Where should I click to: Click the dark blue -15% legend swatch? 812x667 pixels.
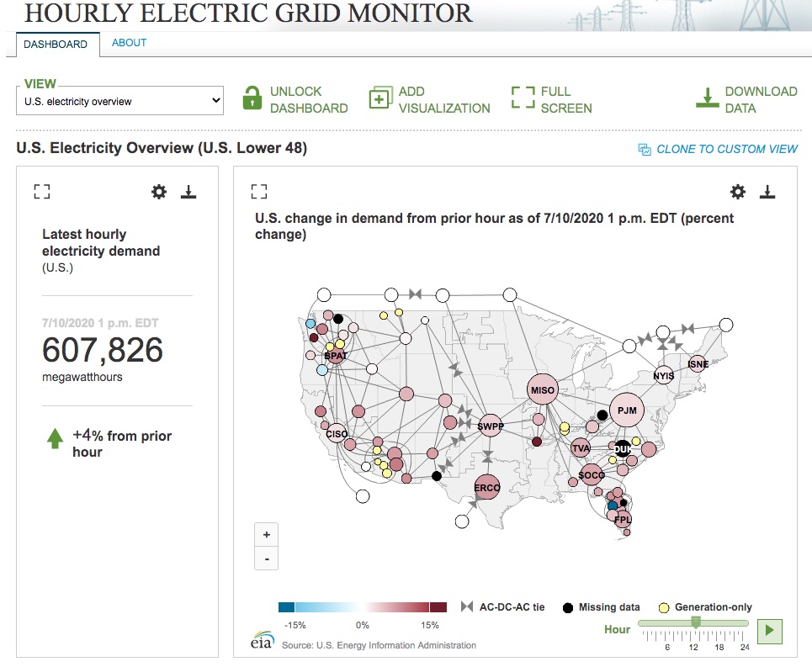[x=286, y=607]
